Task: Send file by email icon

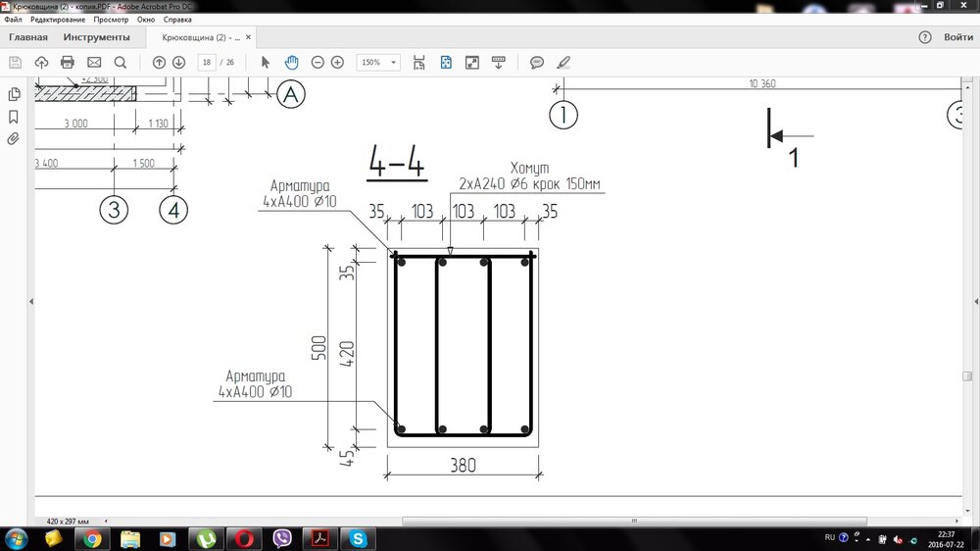Action: (94, 63)
